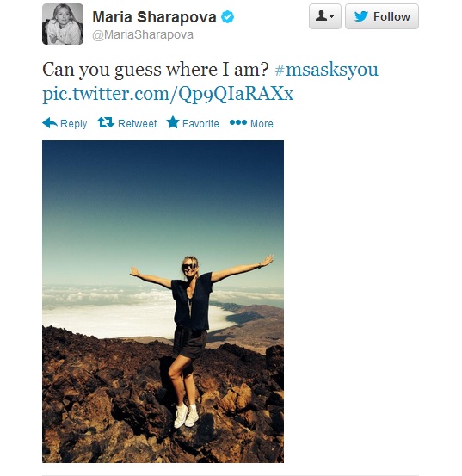This screenshot has height=476, width=462.
Task: Click the blue verified badge
Action: tap(227, 16)
